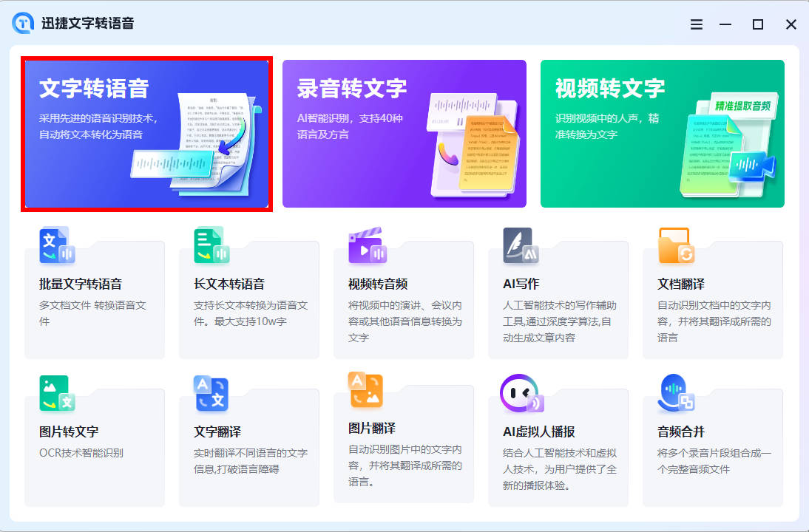Select the 文字翻译 title text
The width and height of the screenshot is (809, 532).
(x=217, y=432)
